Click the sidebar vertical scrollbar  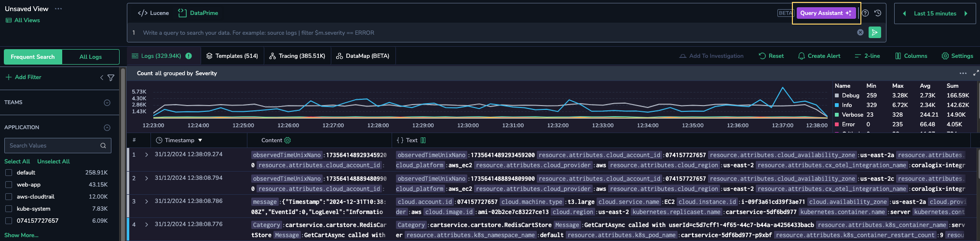tap(123, 154)
